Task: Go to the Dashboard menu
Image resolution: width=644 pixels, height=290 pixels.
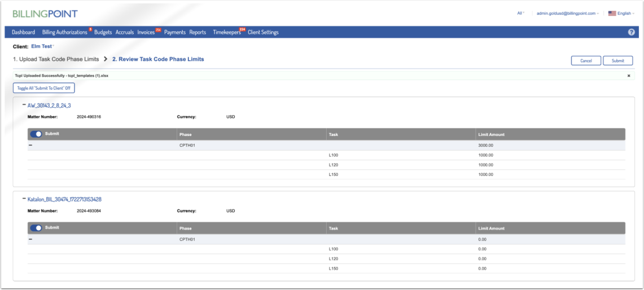Action: click(23, 32)
